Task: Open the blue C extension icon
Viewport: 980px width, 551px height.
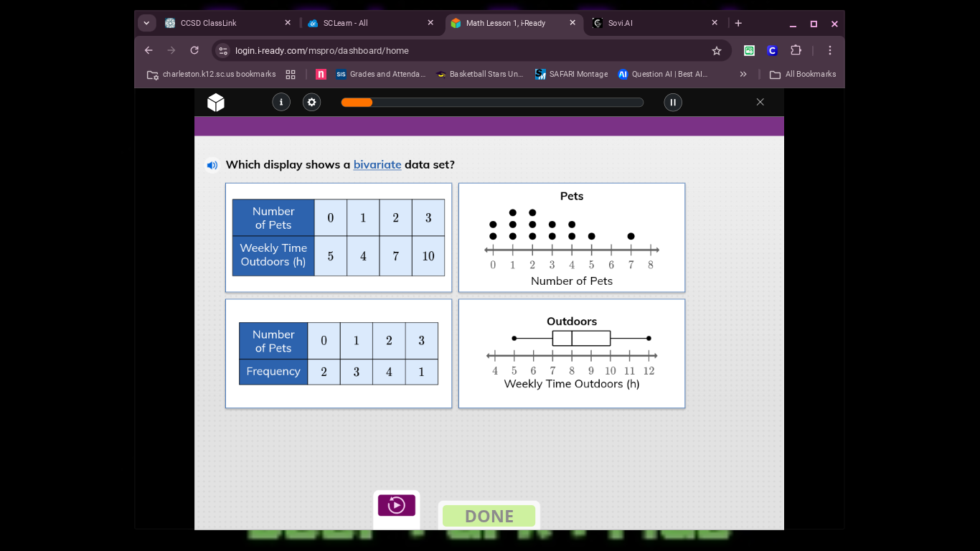Action: coord(772,50)
